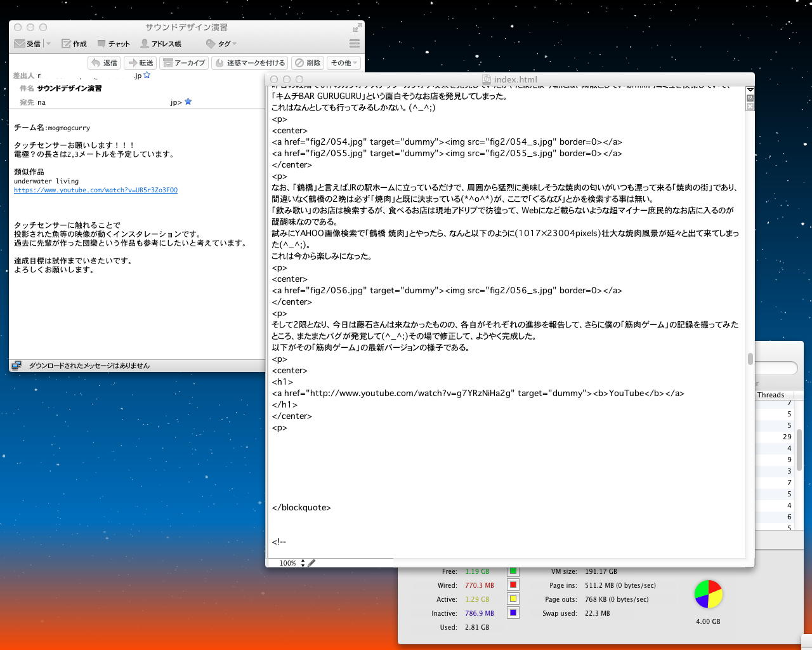Click the document icon in the index.html title bar
This screenshot has height=650, width=812.
pos(487,79)
